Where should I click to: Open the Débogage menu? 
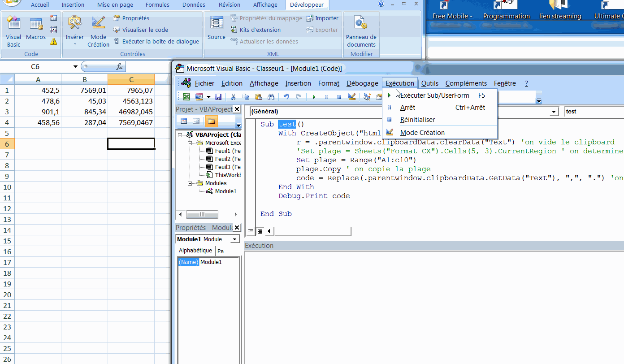362,83
